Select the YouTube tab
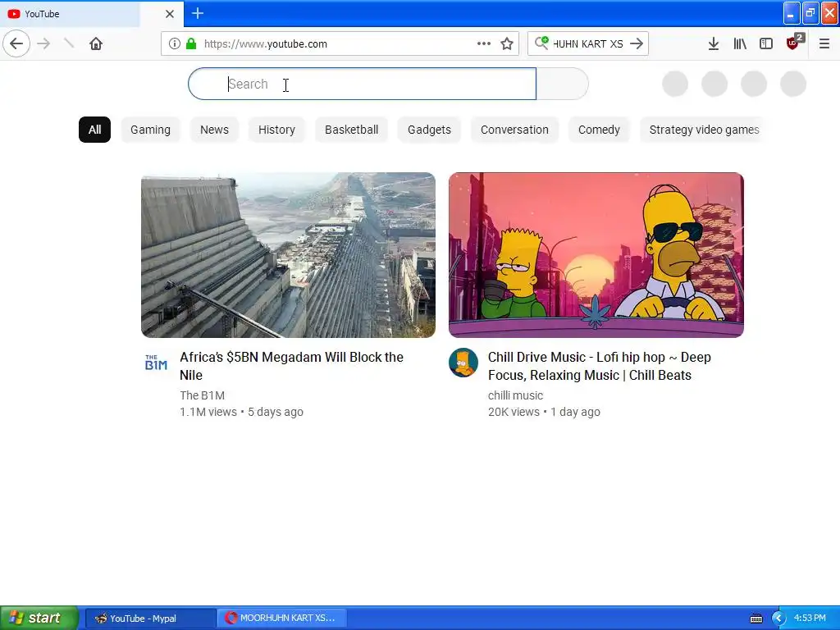 [80, 14]
